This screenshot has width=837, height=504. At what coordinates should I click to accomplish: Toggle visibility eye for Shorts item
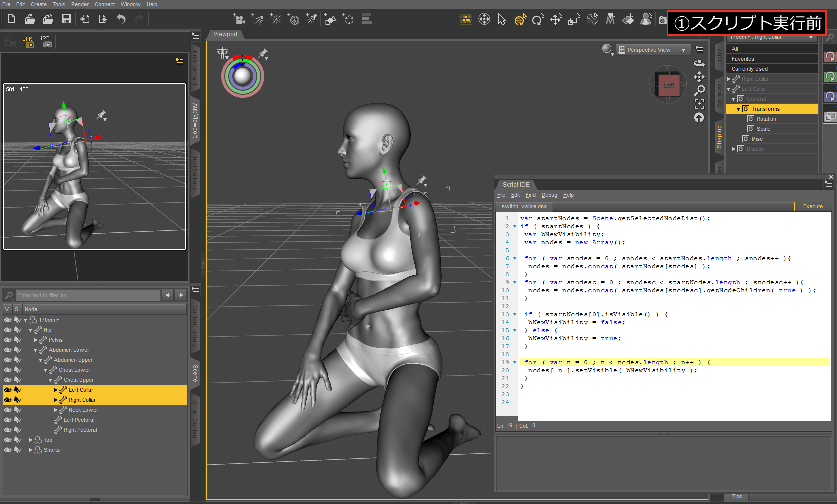click(8, 450)
